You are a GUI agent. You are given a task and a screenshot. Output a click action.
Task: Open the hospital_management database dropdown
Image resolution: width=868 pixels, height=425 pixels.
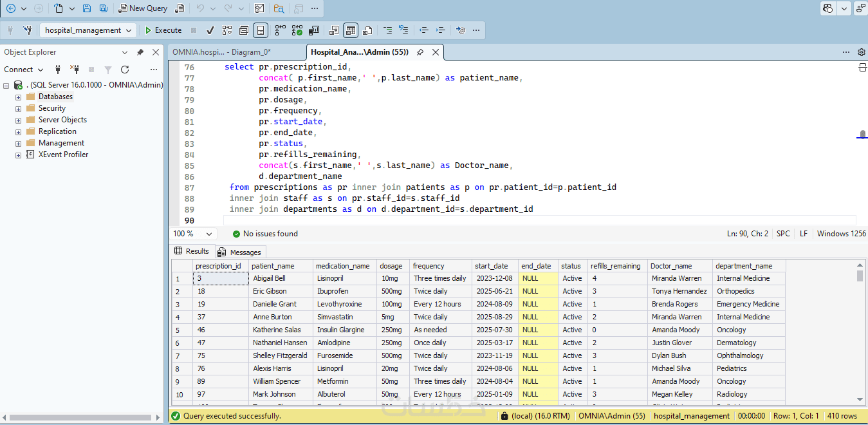129,30
